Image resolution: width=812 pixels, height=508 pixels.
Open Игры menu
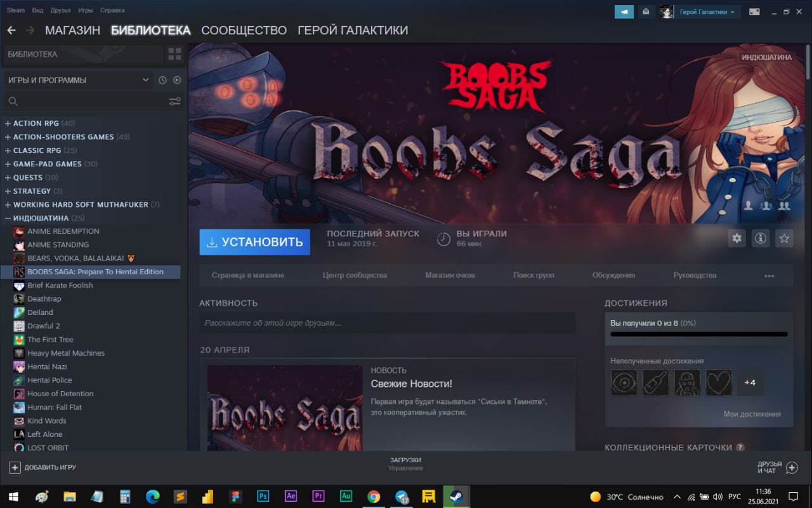coord(86,10)
